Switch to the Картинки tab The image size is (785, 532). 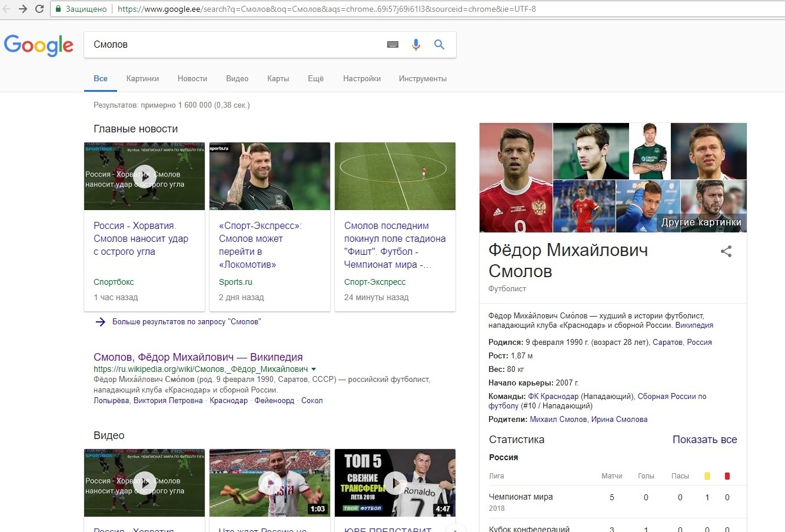pyautogui.click(x=142, y=78)
